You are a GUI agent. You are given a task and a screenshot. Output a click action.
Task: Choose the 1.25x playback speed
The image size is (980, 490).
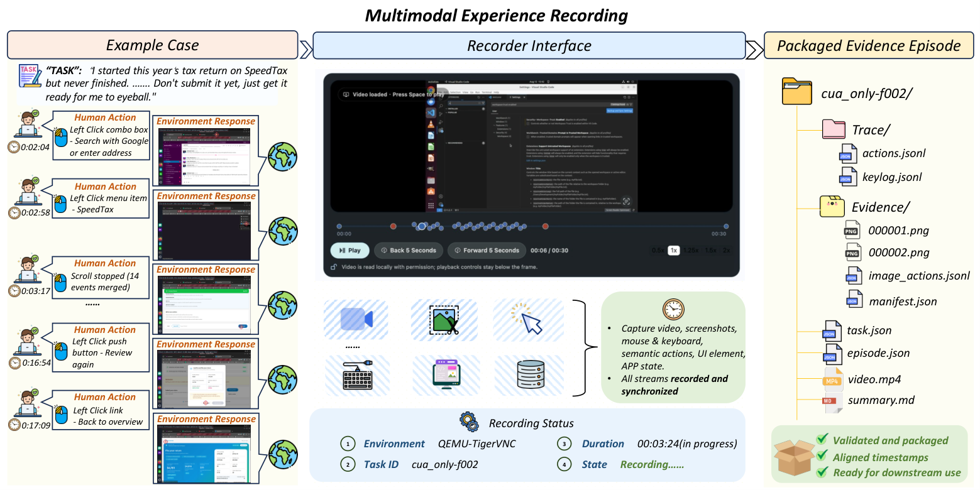691,250
